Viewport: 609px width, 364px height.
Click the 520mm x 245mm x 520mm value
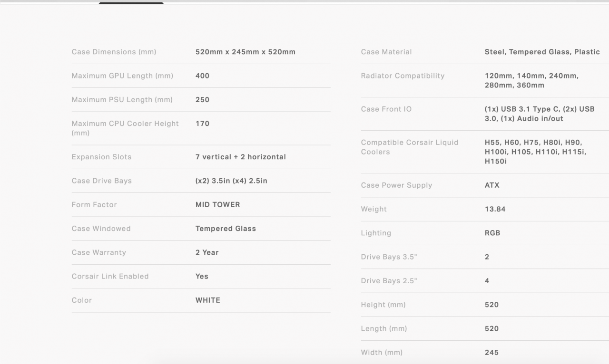pos(245,52)
